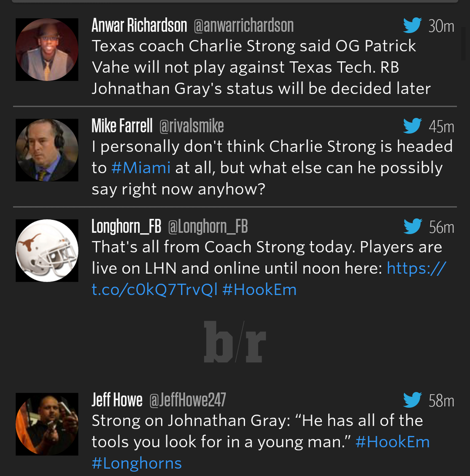Click Twitter bird icon on Jeff Howe's tweet
Viewport: 470px width, 476px height.
click(412, 400)
